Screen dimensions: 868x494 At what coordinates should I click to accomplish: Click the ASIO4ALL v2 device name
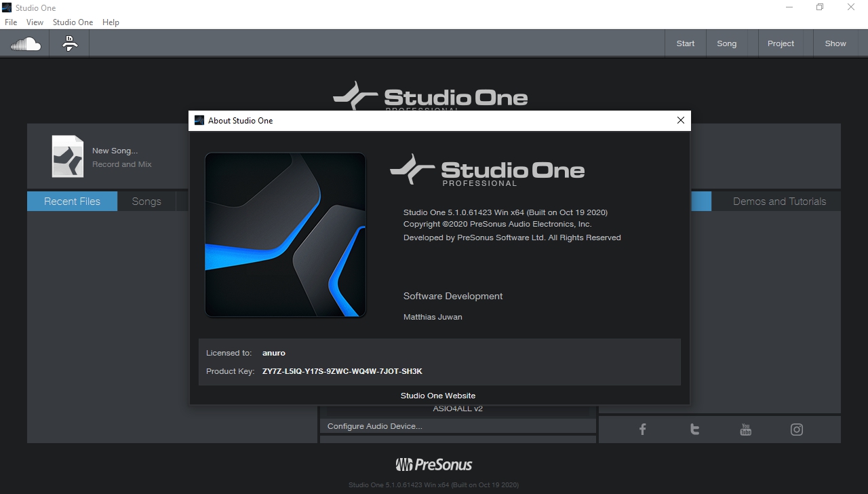[458, 408]
